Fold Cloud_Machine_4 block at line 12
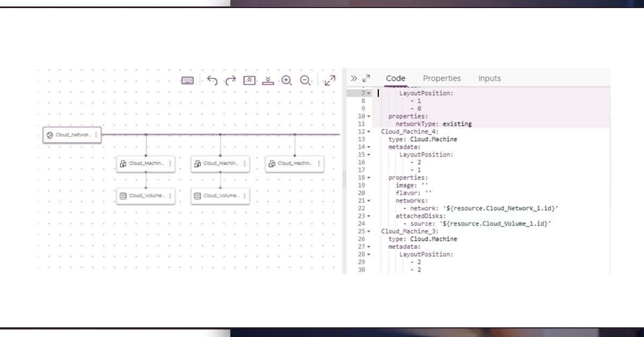 [369, 131]
